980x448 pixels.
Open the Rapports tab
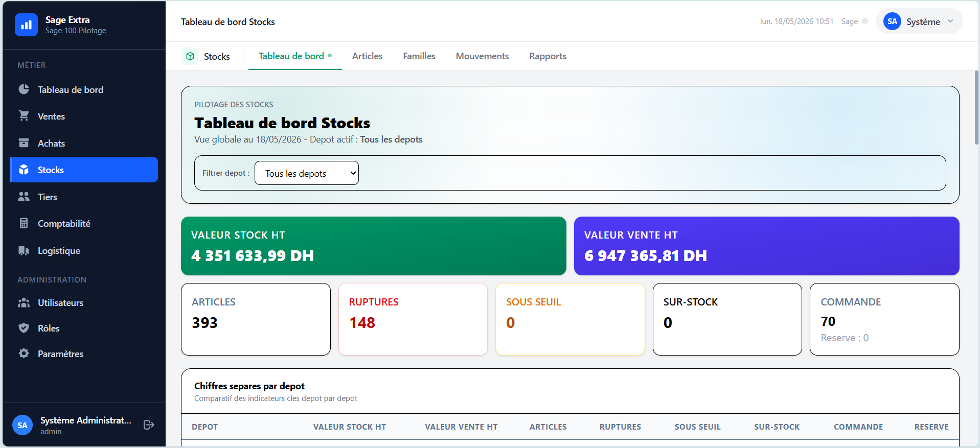(548, 56)
